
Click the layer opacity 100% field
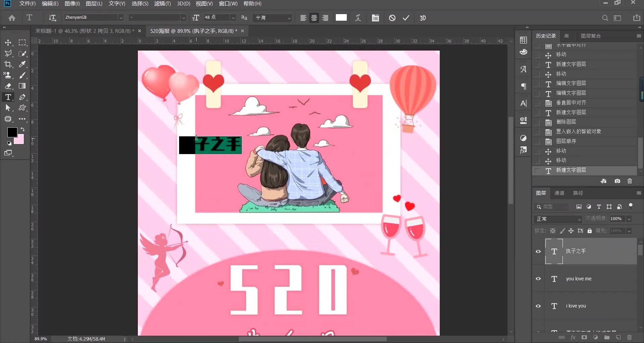[616, 219]
